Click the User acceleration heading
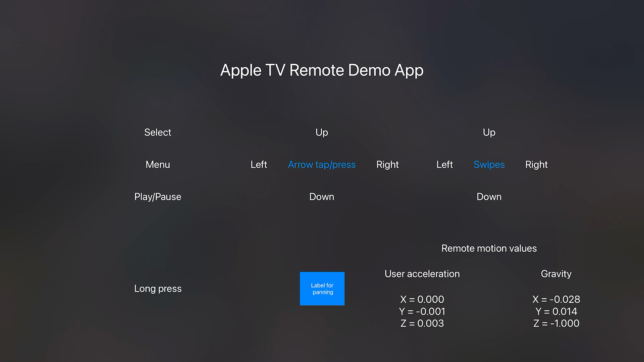The height and width of the screenshot is (362, 644). pos(422,274)
